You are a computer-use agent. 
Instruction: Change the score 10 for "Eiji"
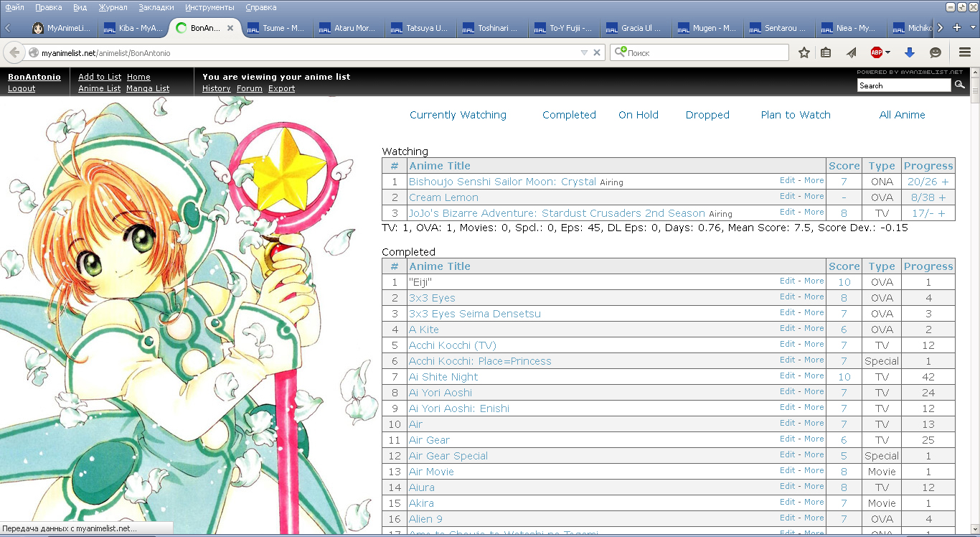tap(844, 282)
